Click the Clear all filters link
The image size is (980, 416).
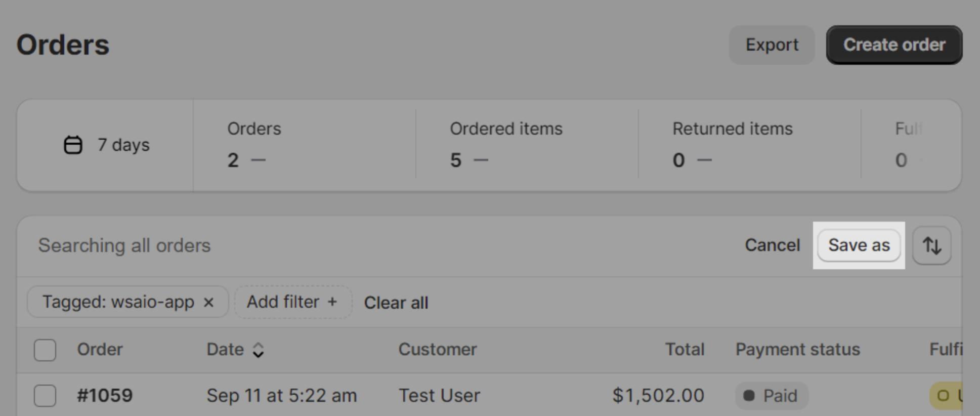pyautogui.click(x=396, y=303)
